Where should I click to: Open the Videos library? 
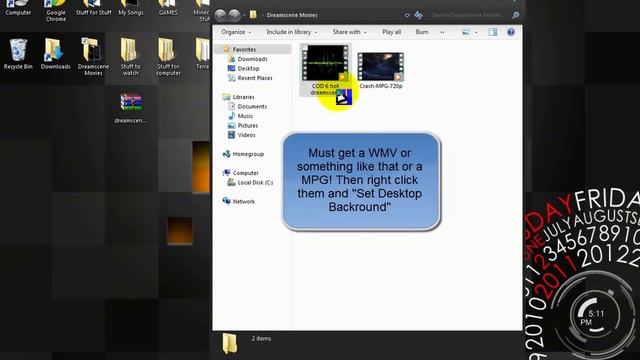point(246,135)
